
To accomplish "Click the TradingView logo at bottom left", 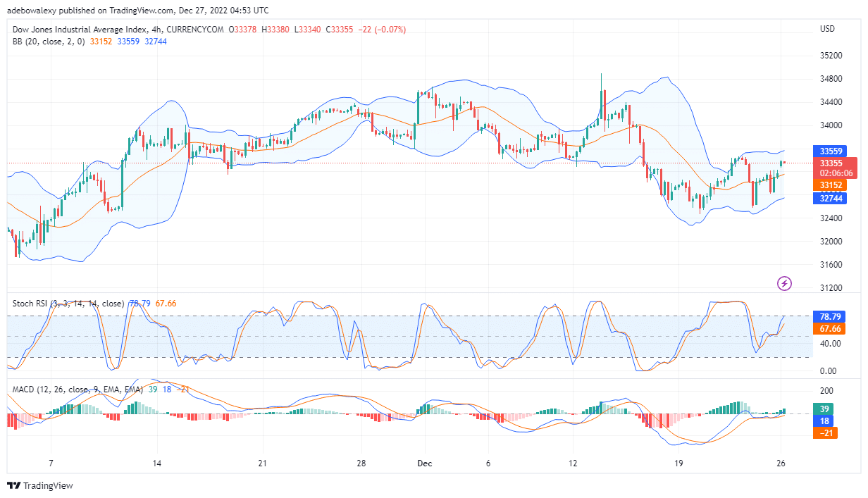I will tap(40, 485).
